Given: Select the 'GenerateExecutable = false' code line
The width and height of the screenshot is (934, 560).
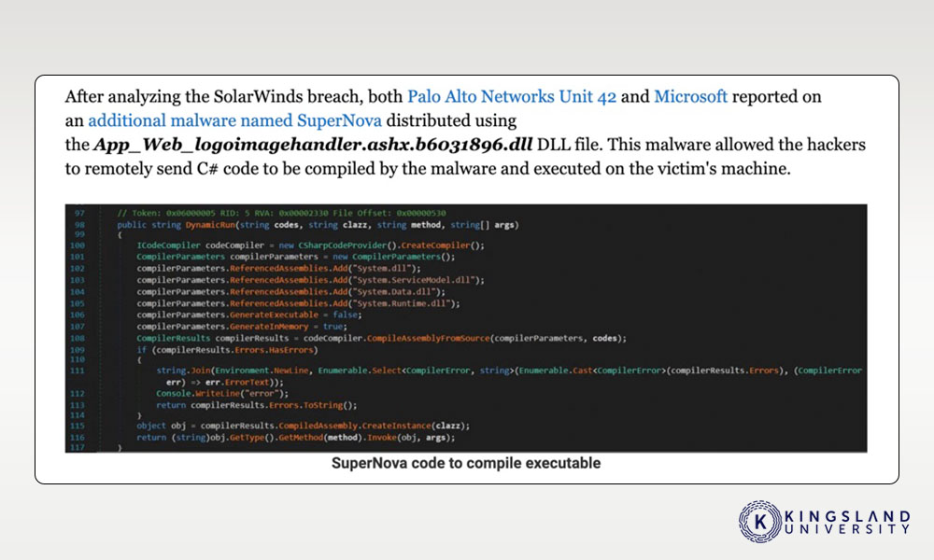Looking at the screenshot, I should (x=249, y=315).
